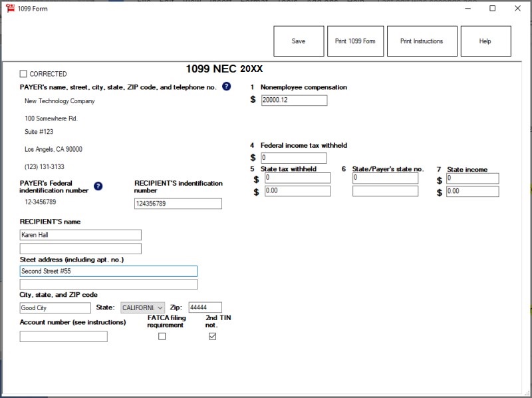Screen dimensions: 532x398
Task: Enable the FATCA filing requirement checkbox
Action: coord(162,336)
